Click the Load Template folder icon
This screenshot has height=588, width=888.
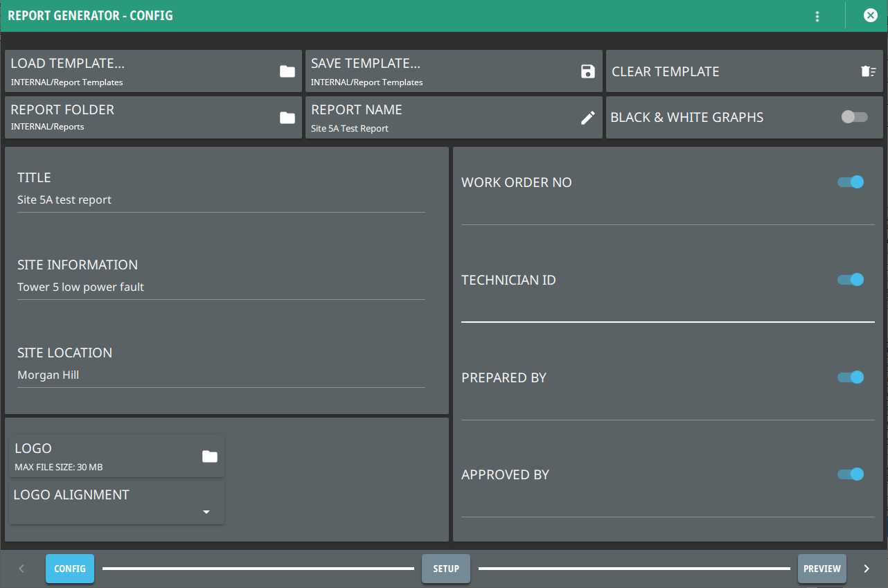coord(287,71)
